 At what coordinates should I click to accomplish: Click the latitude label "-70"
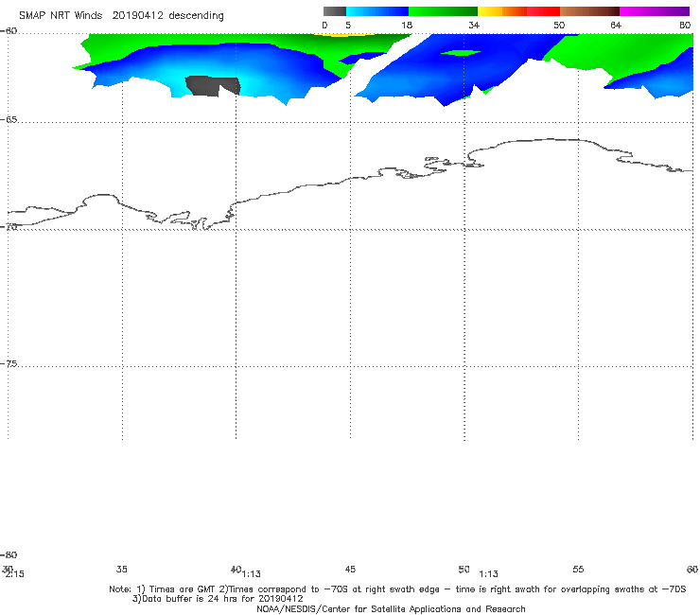click(9, 227)
